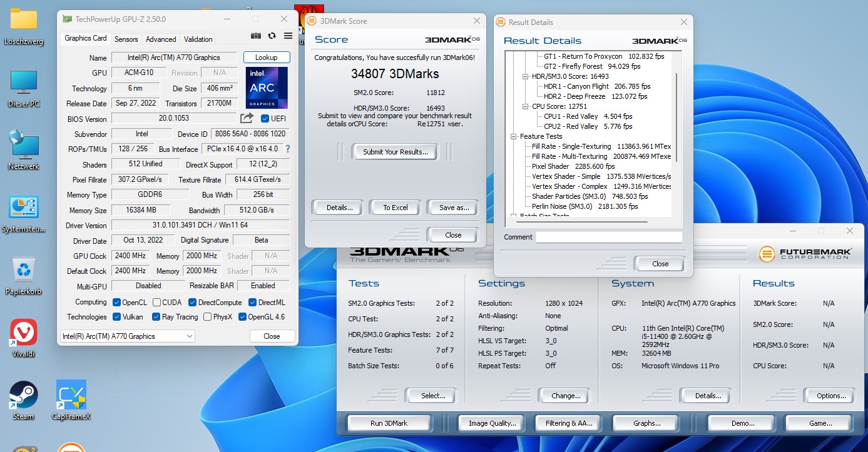Toggle the OpenCL checkbox
Viewport: 868px width, 452px height.
[x=116, y=302]
